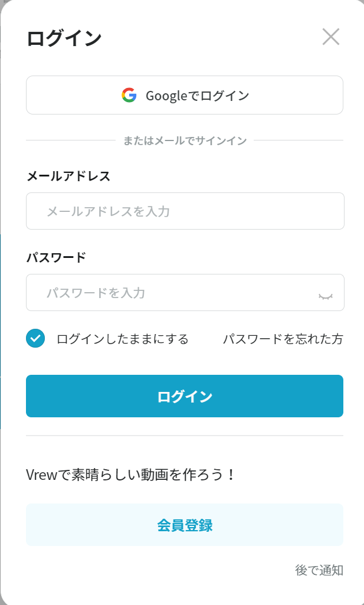Image resolution: width=364 pixels, height=605 pixels.
Task: Uncheck the blue stay-logged-in checkbox
Action: tap(35, 338)
